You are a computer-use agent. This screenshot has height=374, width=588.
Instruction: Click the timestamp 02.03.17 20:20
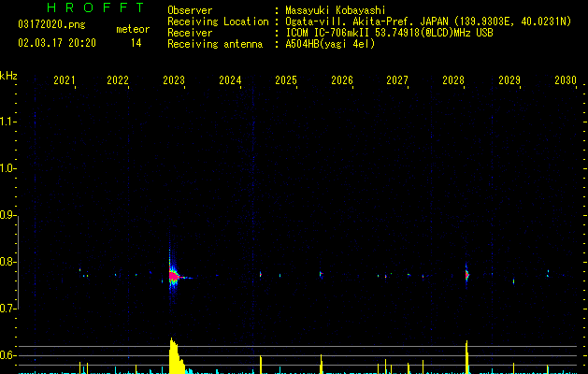pyautogui.click(x=57, y=43)
